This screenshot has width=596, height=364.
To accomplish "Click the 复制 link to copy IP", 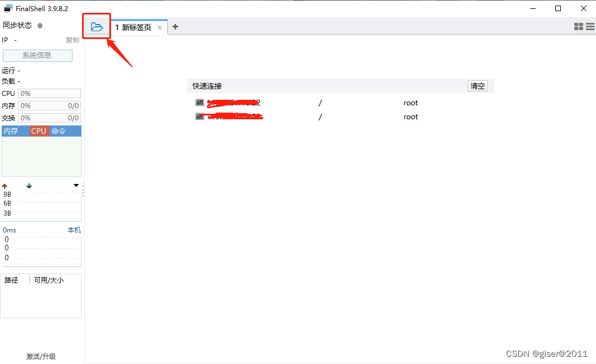I will click(72, 40).
